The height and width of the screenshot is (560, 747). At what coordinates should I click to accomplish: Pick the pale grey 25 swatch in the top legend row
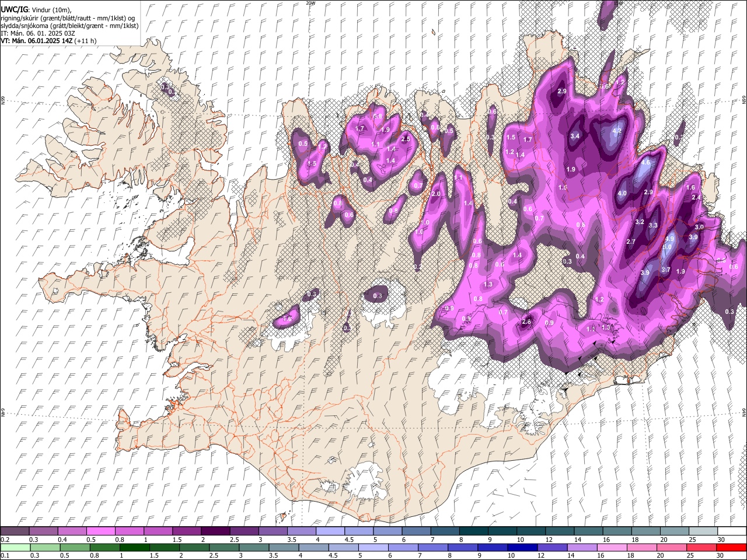coord(703,531)
